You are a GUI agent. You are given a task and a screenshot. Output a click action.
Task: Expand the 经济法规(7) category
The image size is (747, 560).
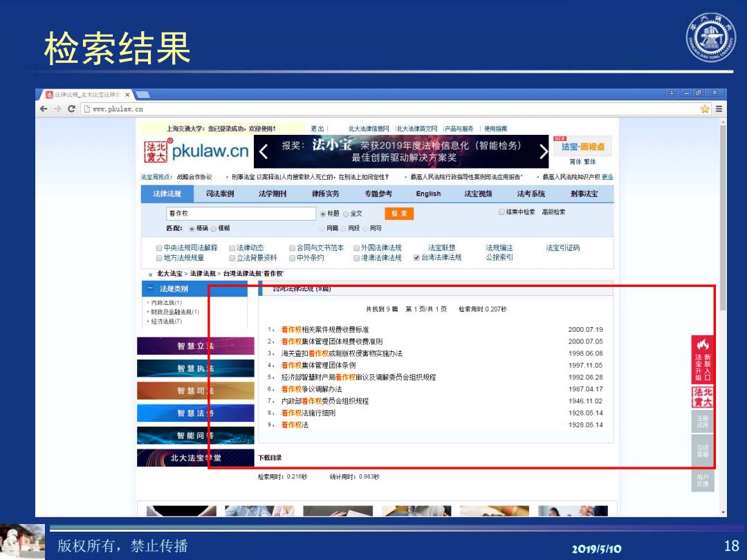(165, 321)
